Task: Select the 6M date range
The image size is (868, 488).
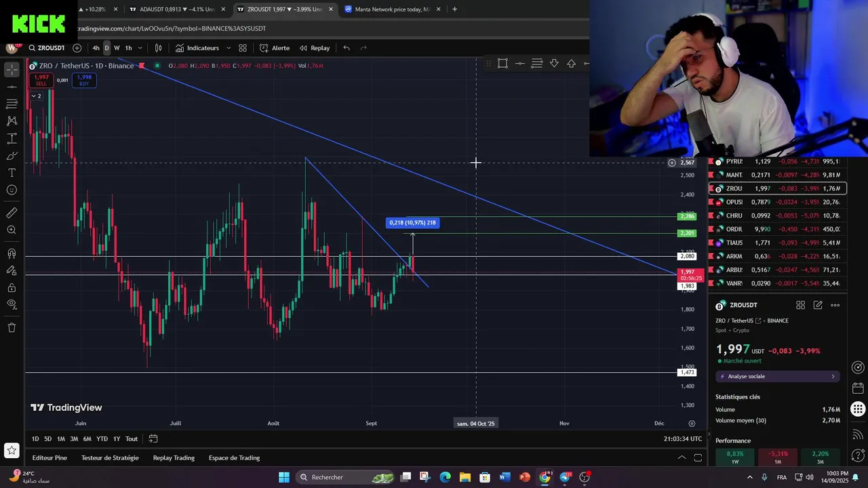Action: tap(87, 439)
